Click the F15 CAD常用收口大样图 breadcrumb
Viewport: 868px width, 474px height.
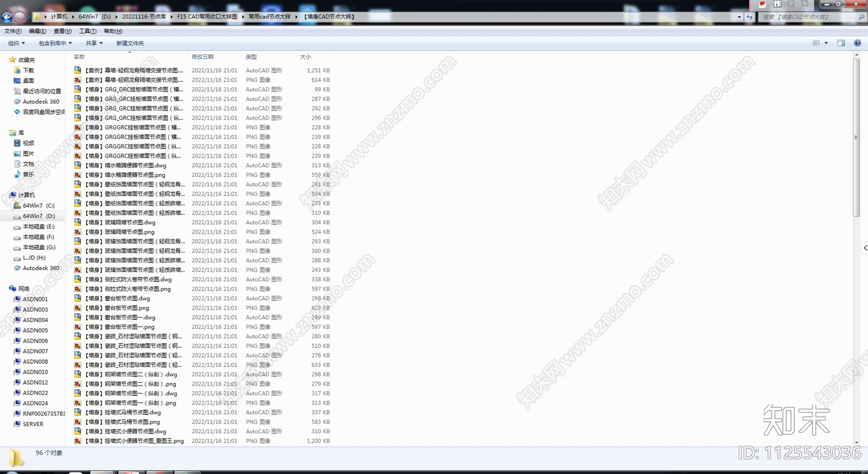(207, 17)
